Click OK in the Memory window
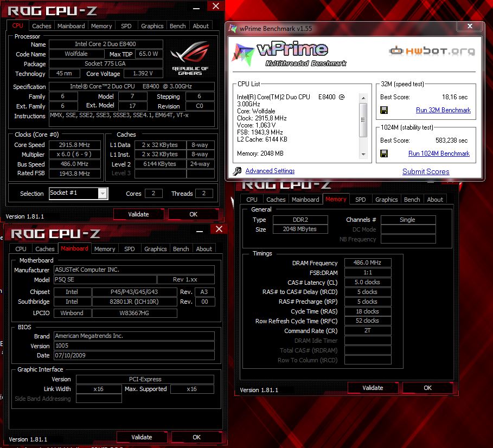 (x=427, y=388)
